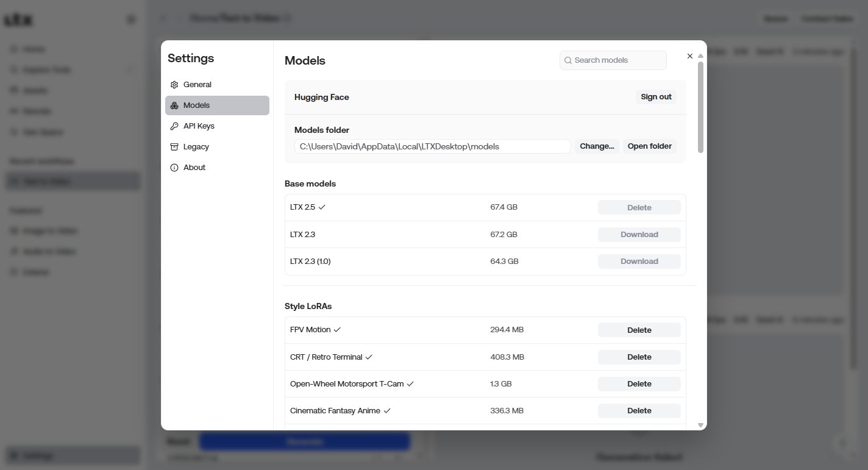Click the 67.2 GB size value
Viewport: 868px width, 470px height.
click(503, 234)
